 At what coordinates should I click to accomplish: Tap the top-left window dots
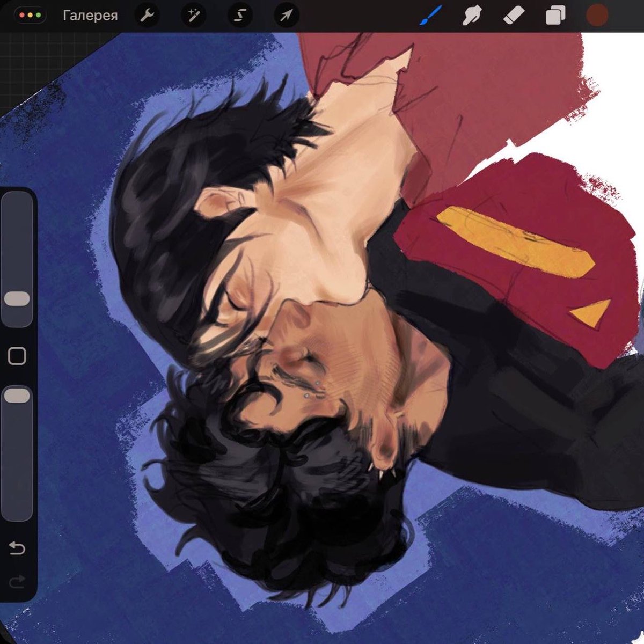pos(31,16)
